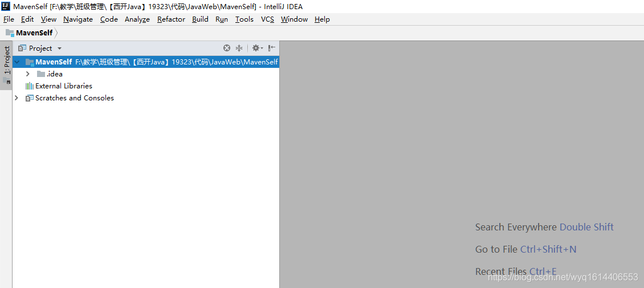Screen dimensions: 644x288
Task: Select the MavenSelf project root row
Action: pyautogui.click(x=146, y=62)
